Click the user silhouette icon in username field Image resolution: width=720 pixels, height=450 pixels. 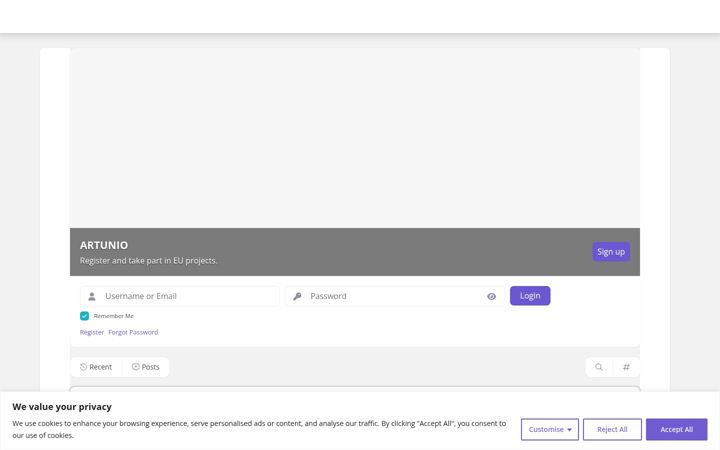point(92,296)
